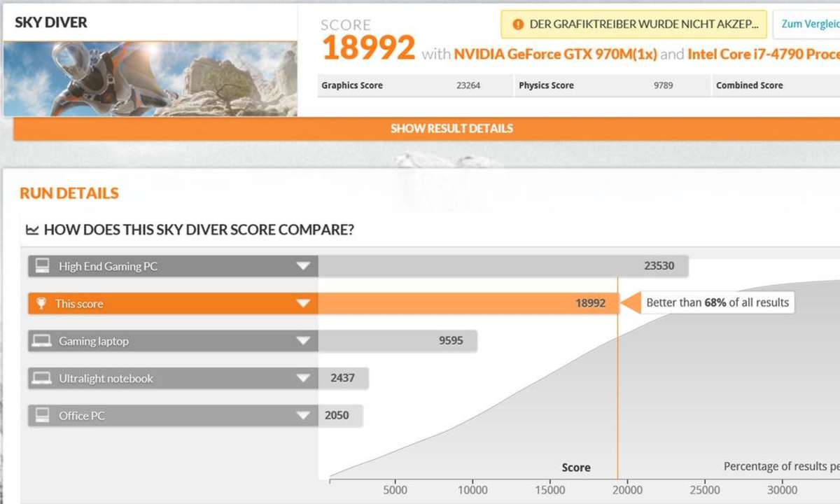Click the Zum Vergleich button
The image size is (840, 504).
pos(806,24)
